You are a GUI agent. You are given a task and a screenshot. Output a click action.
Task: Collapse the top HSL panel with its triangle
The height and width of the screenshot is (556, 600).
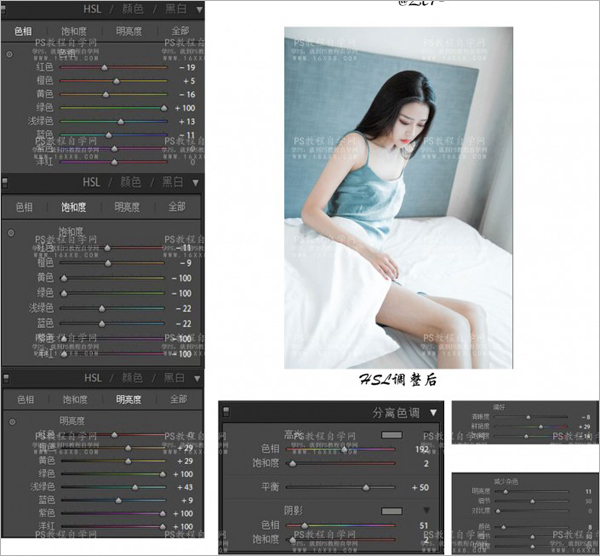199,9
